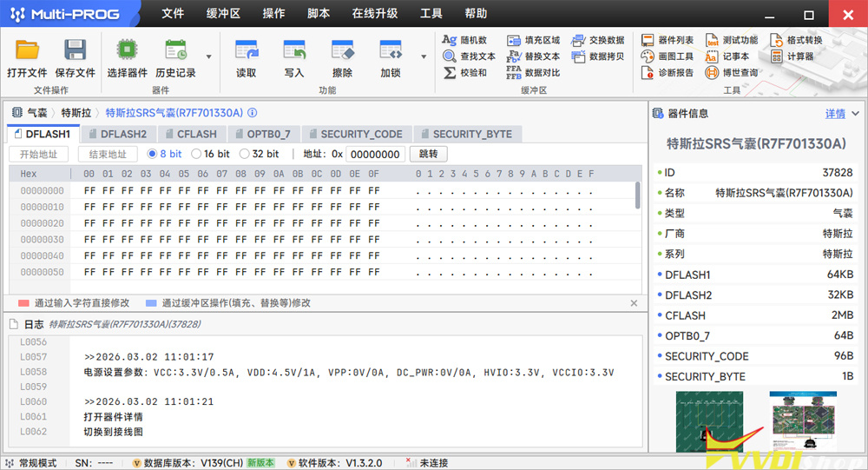
Task: Open the 缓冲区 menu
Action: coord(223,14)
